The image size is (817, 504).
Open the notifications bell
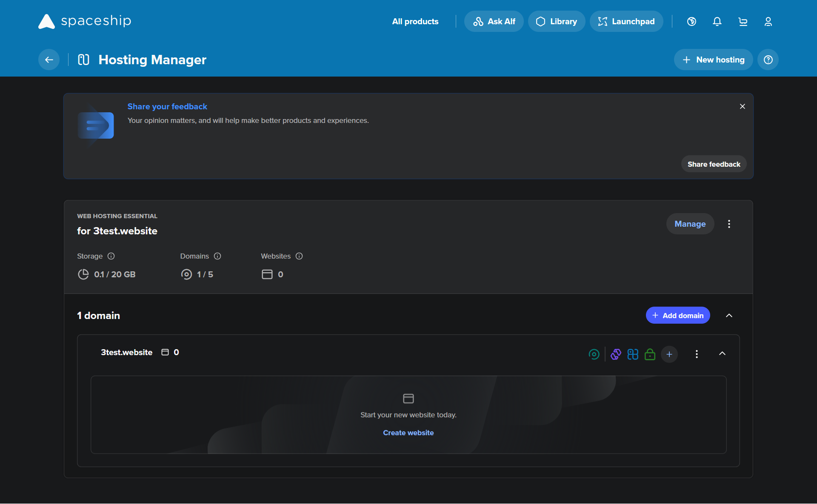[717, 21]
